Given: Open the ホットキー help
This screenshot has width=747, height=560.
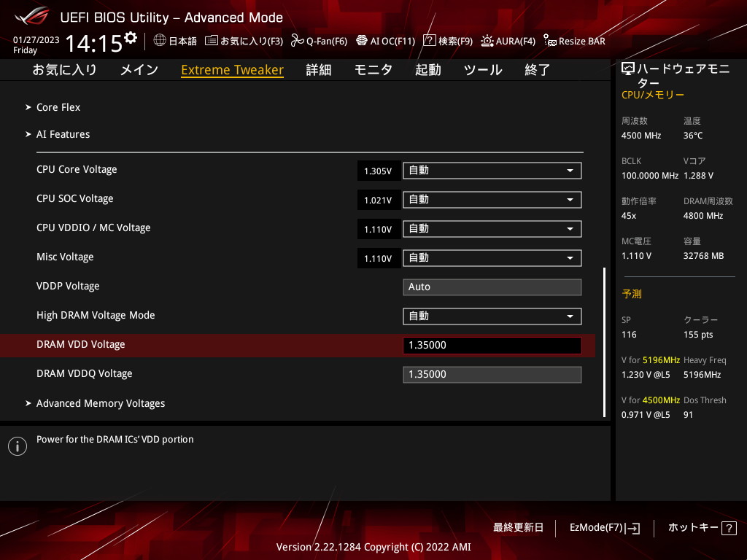Looking at the screenshot, I should [693, 528].
